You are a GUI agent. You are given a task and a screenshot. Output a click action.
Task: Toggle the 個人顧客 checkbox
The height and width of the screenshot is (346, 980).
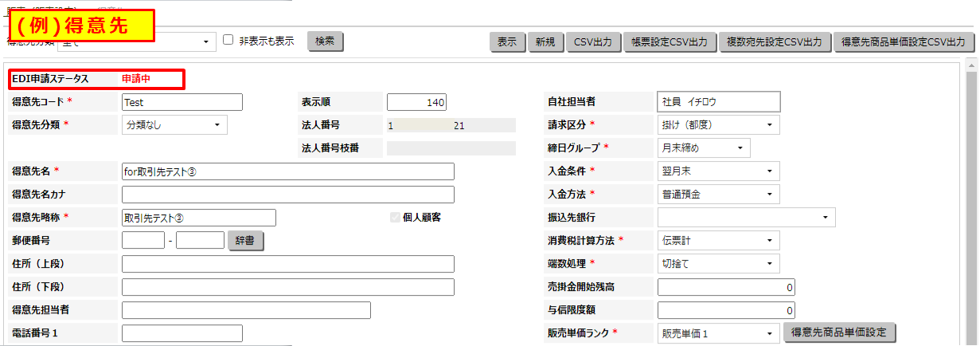tap(396, 217)
